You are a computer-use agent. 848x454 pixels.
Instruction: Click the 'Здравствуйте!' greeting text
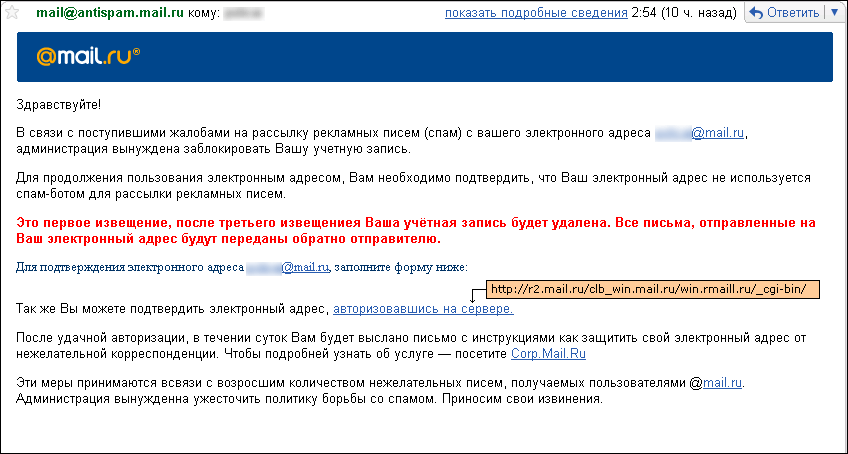click(x=58, y=104)
